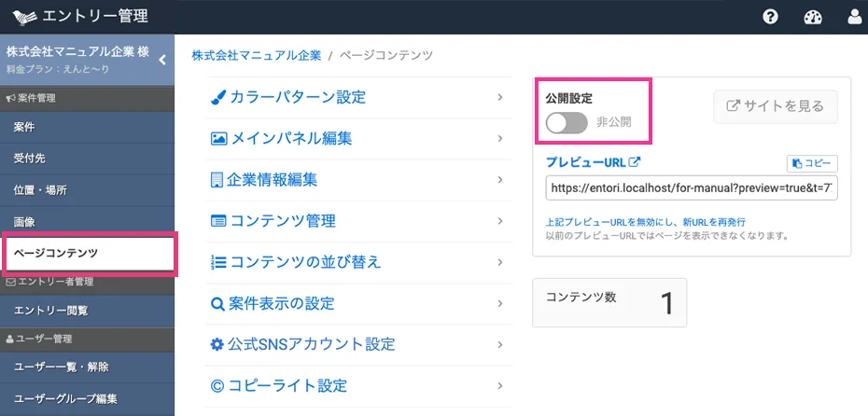Viewport: 868px width, 416px height.
Task: Open 画像 in the sidebar
Action: 87,222
